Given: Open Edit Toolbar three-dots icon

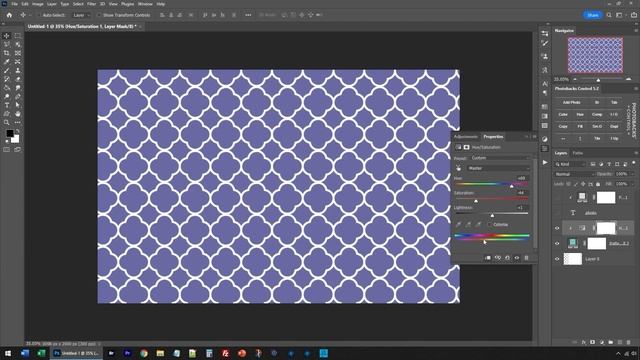Looking at the screenshot, I should (x=18, y=122).
